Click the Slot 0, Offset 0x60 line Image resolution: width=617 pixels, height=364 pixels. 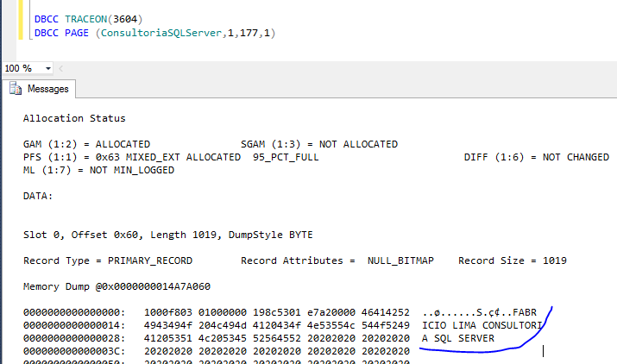pyautogui.click(x=167, y=235)
